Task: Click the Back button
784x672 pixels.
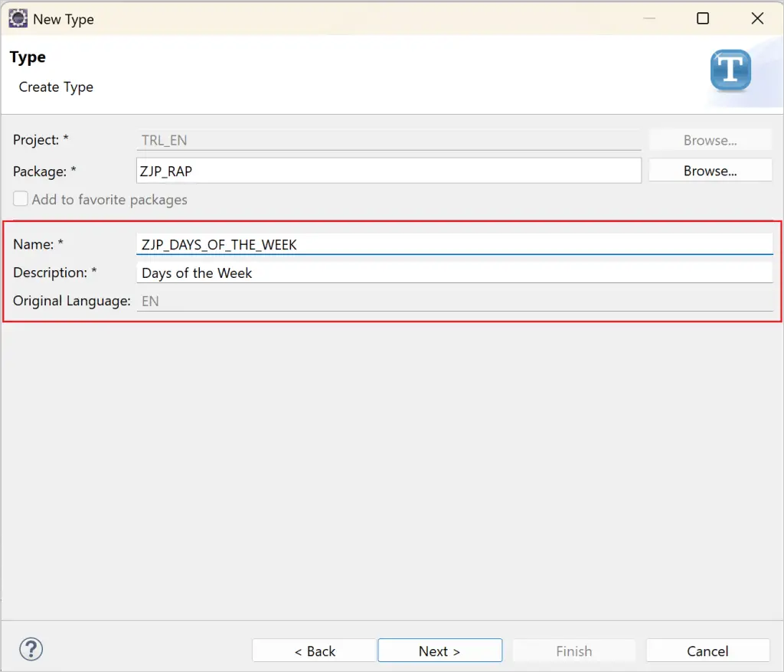Action: pos(314,651)
